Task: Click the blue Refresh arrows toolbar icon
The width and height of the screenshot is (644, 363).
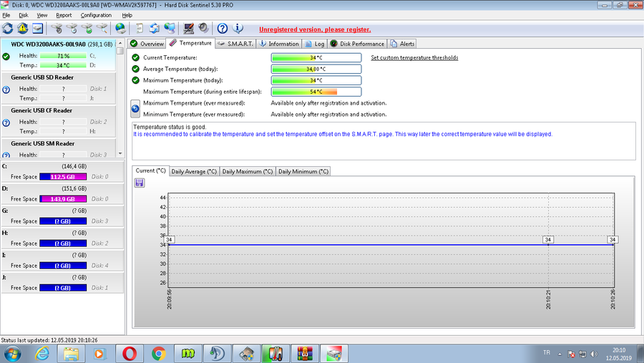Action: 7,29
